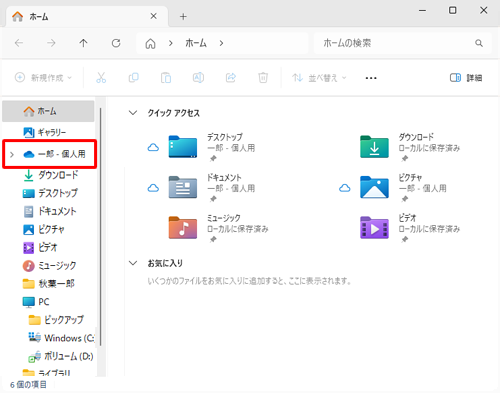
Task: Open the ビデオ folder in Quick Access
Action: point(374,228)
